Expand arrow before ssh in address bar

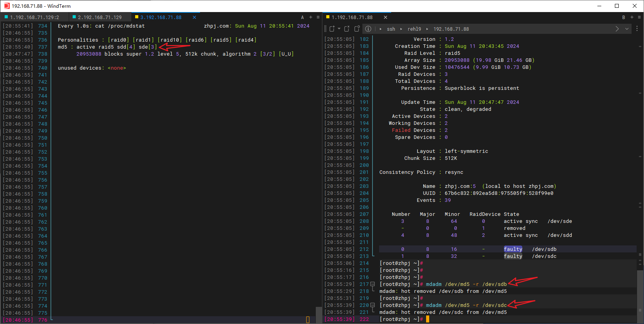point(381,29)
